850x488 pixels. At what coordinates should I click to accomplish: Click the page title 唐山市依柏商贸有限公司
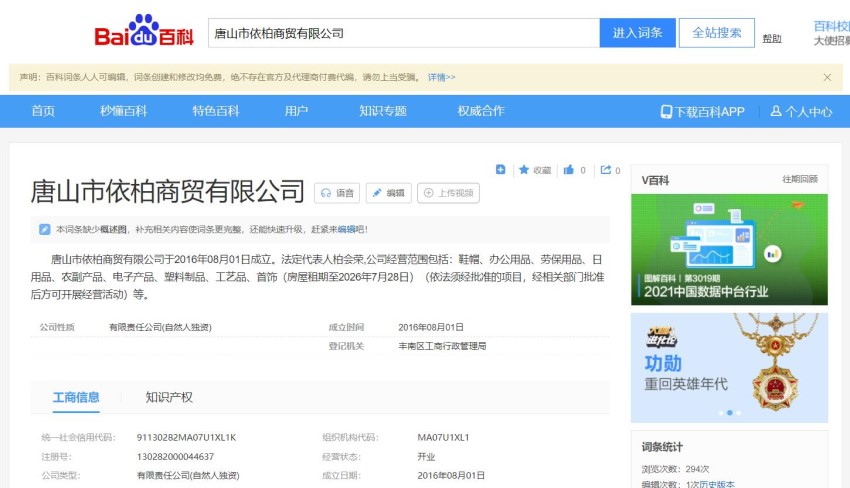pos(168,192)
